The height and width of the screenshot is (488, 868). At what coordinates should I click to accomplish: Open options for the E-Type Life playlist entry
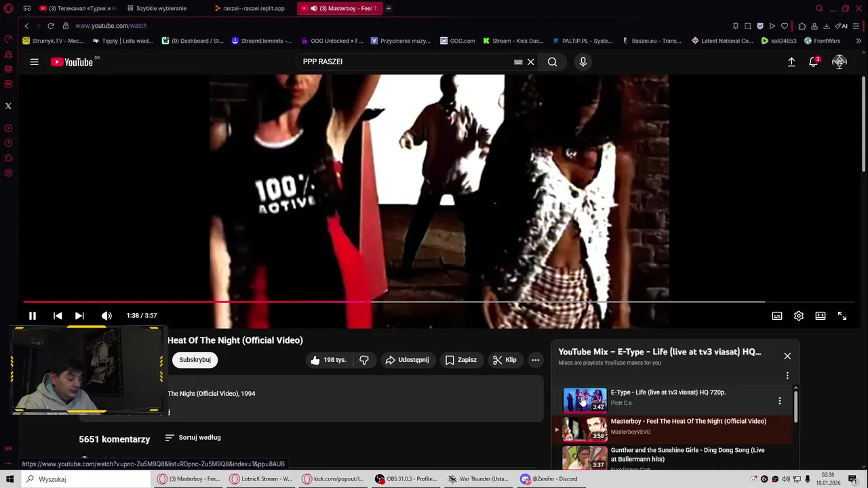780,401
